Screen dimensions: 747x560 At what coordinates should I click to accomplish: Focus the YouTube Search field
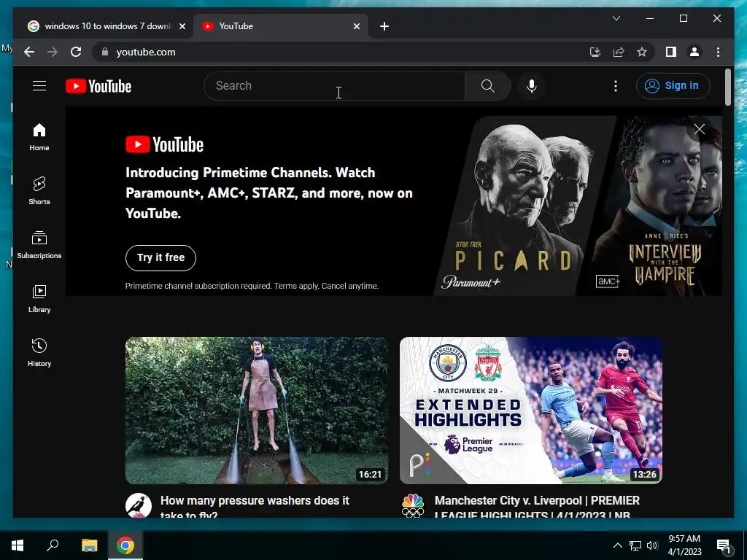[334, 86]
